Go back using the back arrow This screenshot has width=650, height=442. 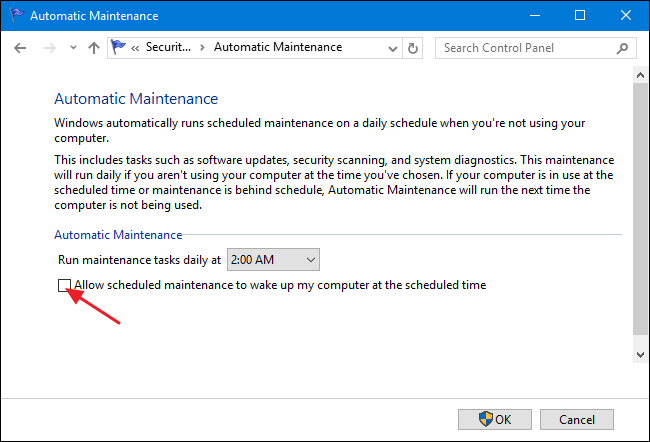point(20,48)
